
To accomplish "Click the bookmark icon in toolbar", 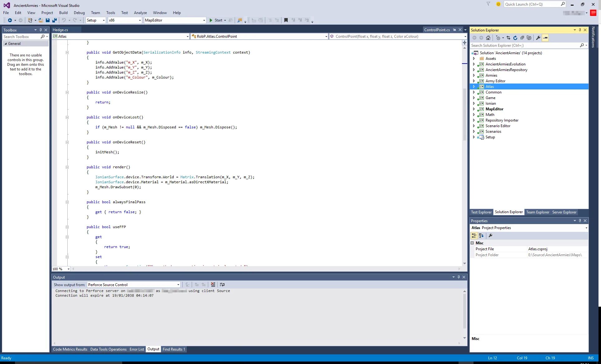I will [x=286, y=20].
